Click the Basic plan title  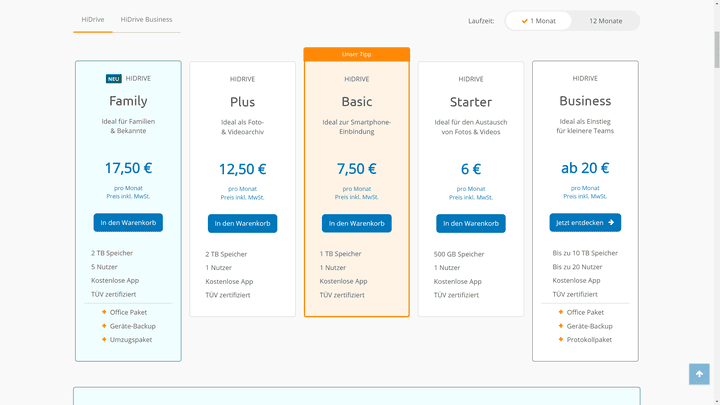pos(357,101)
